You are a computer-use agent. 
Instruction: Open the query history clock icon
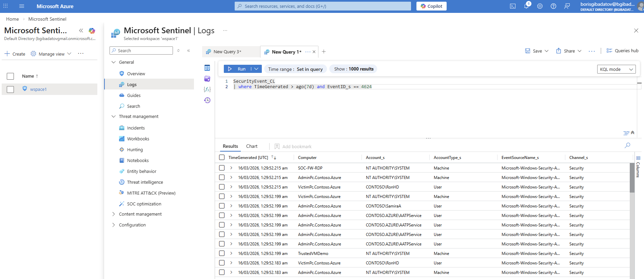tap(207, 100)
